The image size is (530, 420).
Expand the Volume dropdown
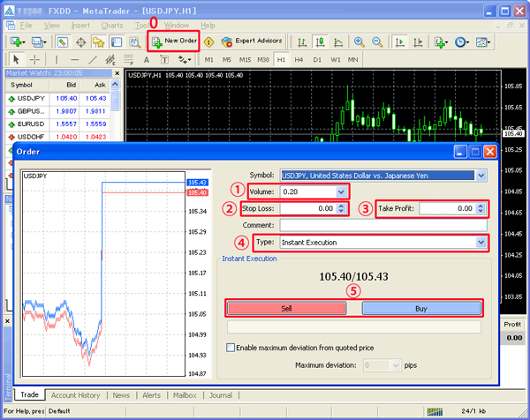tap(341, 192)
